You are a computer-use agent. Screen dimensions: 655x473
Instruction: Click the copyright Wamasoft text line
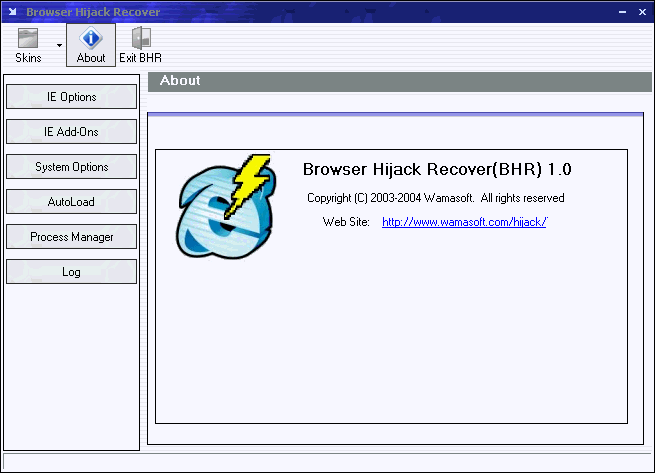point(436,198)
